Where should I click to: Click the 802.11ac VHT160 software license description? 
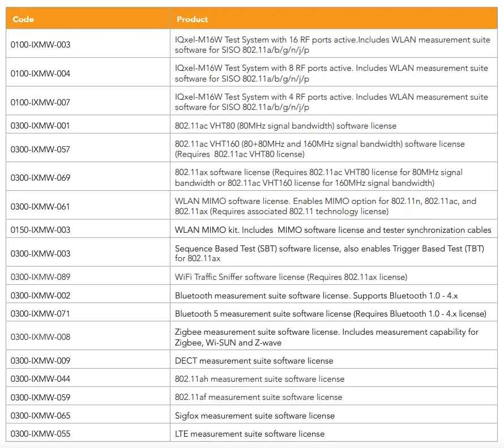[x=320, y=149]
